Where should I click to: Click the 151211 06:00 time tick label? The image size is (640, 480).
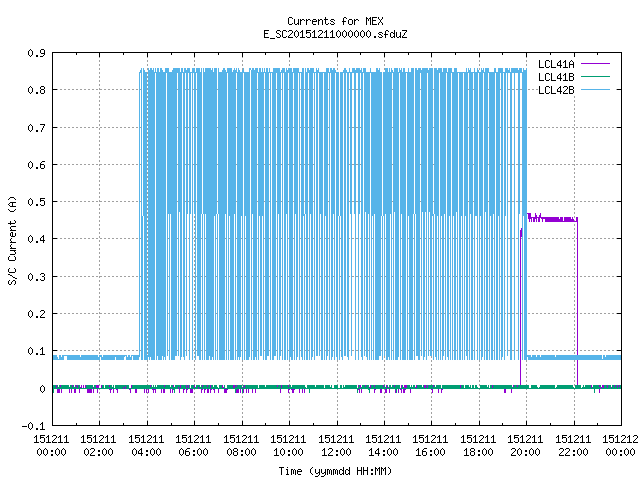point(193,445)
